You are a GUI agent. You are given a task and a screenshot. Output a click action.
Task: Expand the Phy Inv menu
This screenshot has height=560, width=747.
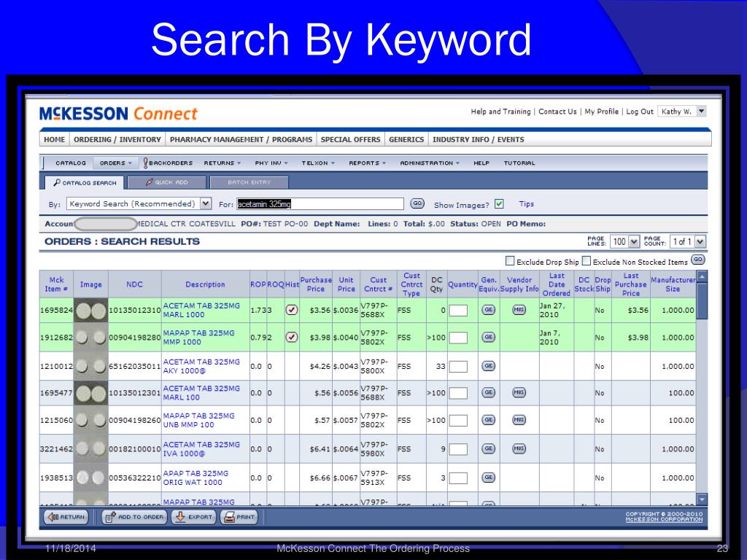[271, 163]
